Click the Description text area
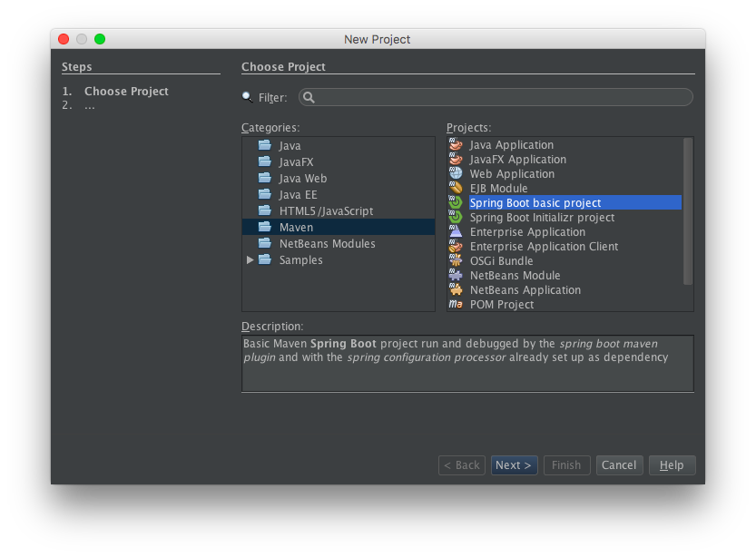The width and height of the screenshot is (756, 557). pos(467,363)
